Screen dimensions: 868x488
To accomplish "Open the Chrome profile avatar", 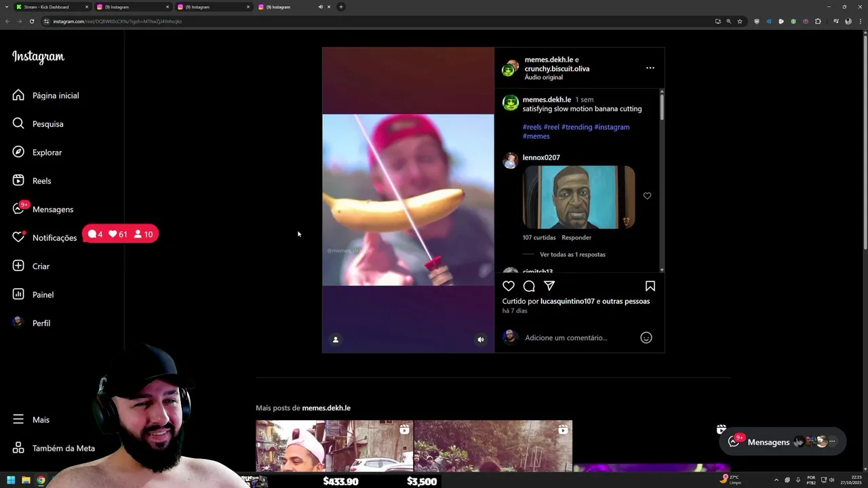I will point(848,21).
